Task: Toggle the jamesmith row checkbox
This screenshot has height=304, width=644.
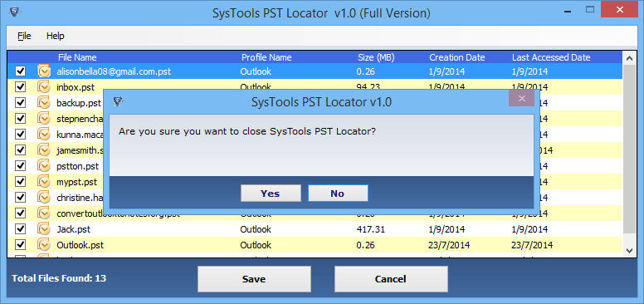Action: pyautogui.click(x=20, y=150)
